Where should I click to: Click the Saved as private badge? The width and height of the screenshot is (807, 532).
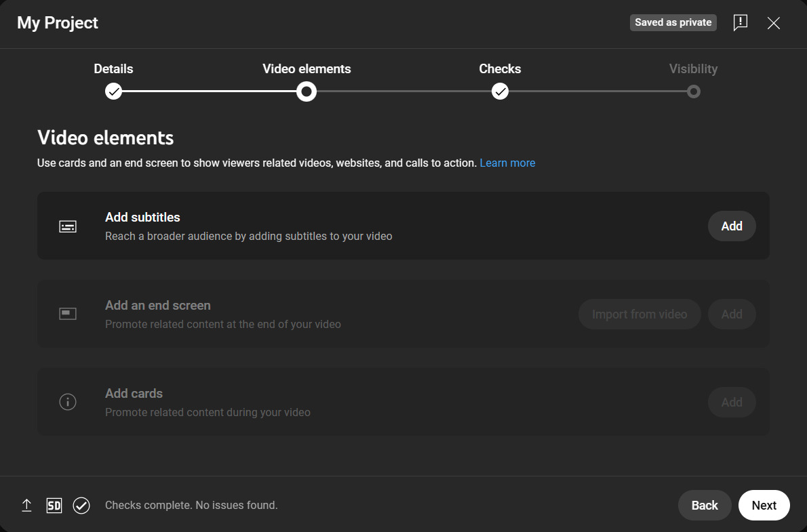coord(673,22)
